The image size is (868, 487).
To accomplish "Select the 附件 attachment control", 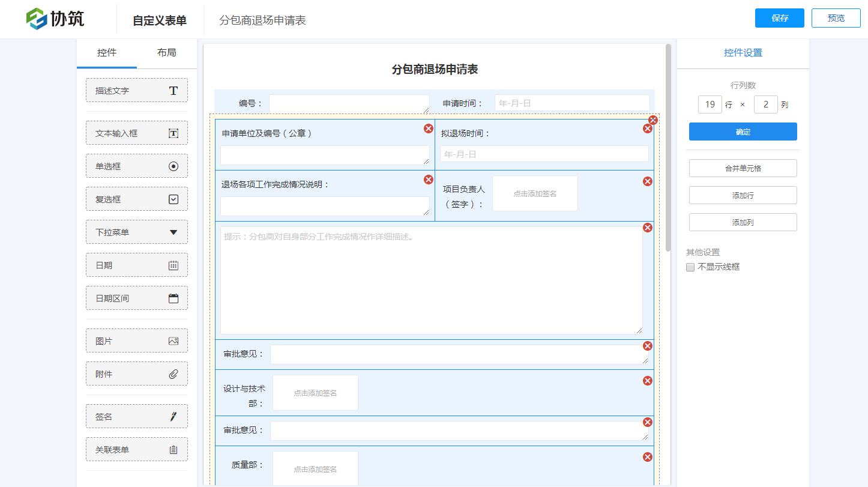I will (137, 374).
